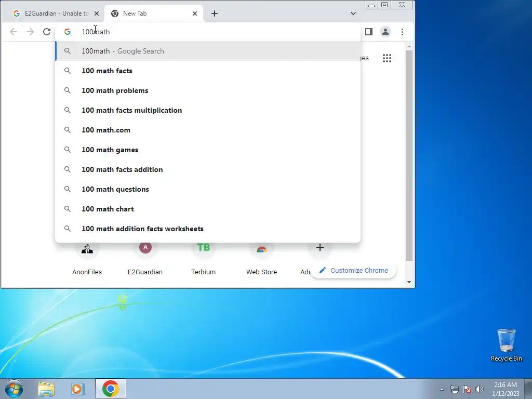Click the Add shortcut plus icon

coord(320,248)
